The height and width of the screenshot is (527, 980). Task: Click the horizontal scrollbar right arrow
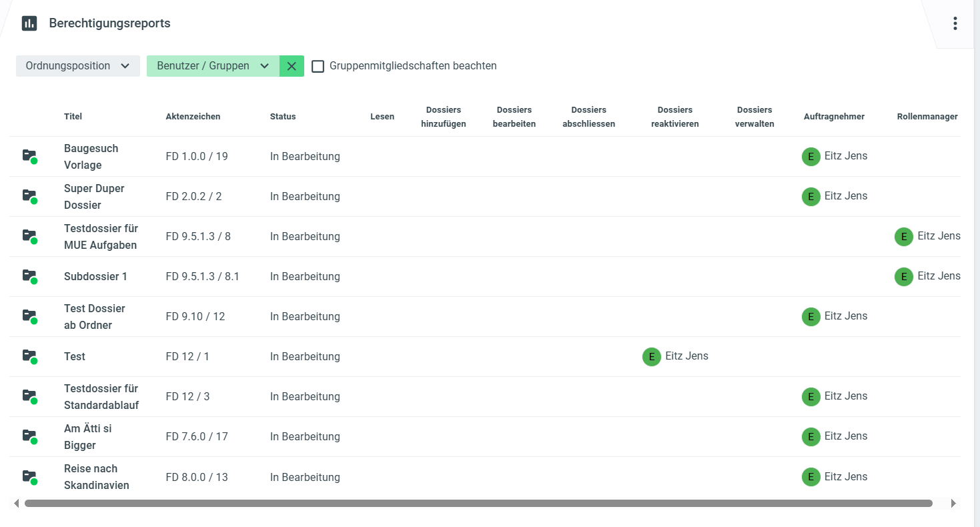(x=953, y=504)
